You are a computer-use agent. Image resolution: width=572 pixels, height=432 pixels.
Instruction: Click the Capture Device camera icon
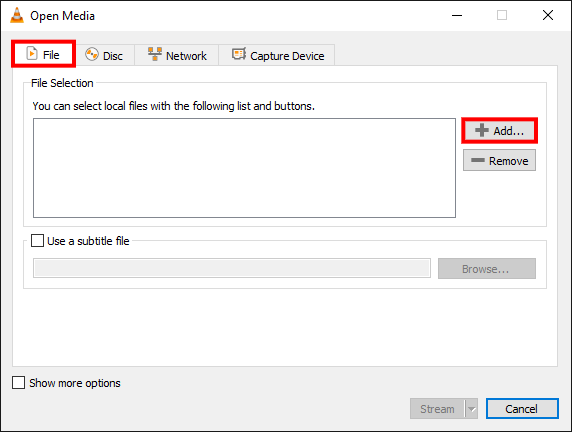(x=239, y=54)
